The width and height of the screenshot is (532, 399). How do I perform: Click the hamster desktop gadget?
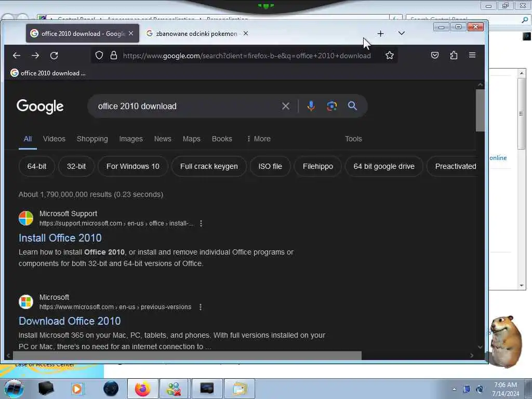507,341
